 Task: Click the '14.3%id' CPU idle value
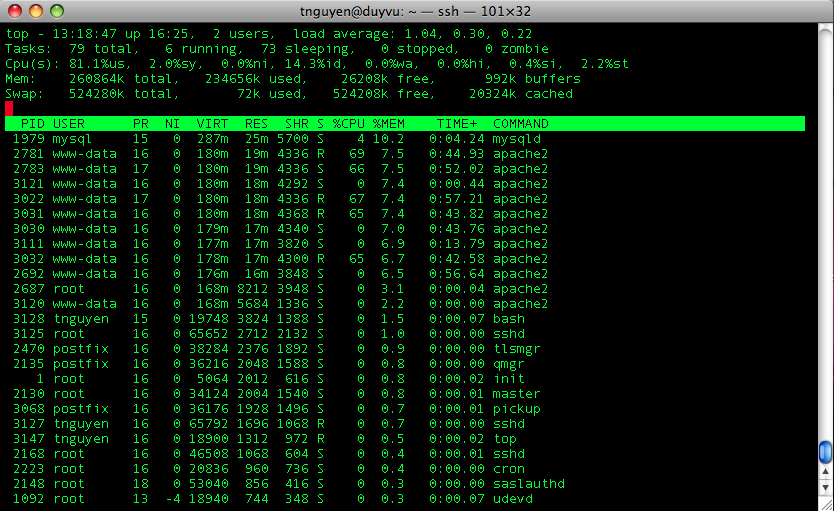314,64
